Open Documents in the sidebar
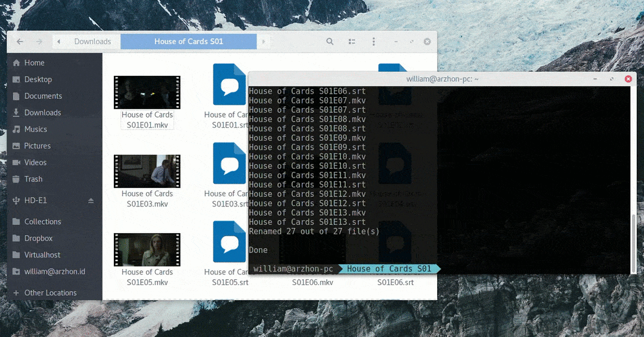This screenshot has width=644, height=337. pos(54,96)
